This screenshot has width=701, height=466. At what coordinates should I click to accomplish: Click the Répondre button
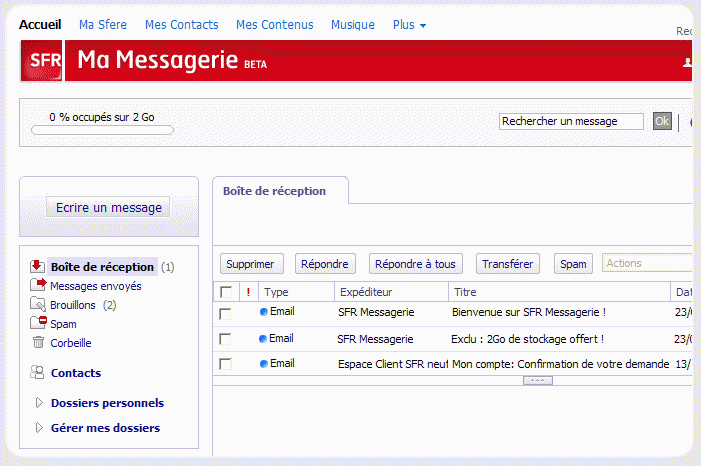(x=325, y=264)
